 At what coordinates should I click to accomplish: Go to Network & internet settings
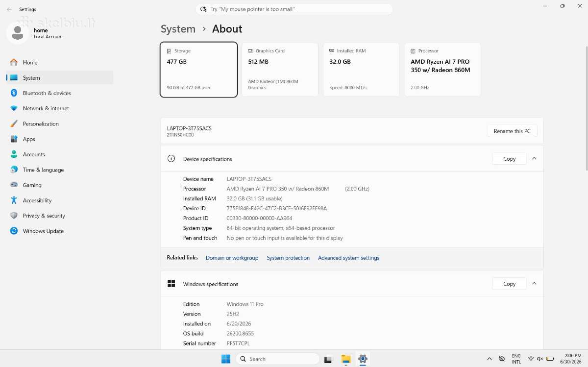59,108
